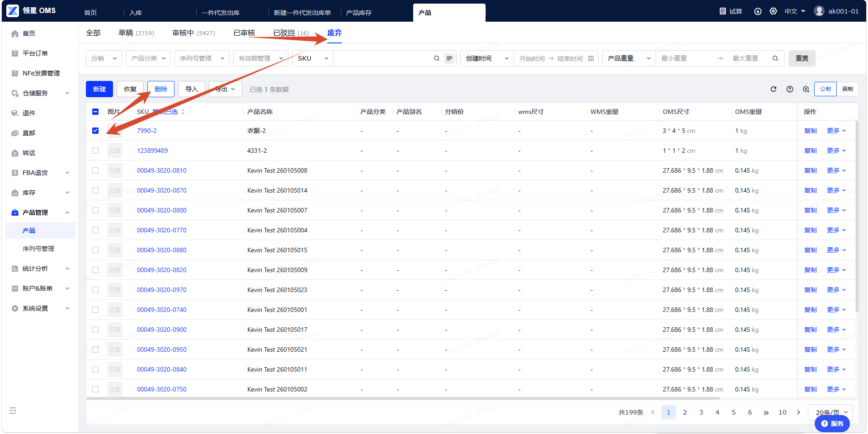Click the weight range search magnifier icon
The image size is (868, 434).
pos(775,58)
